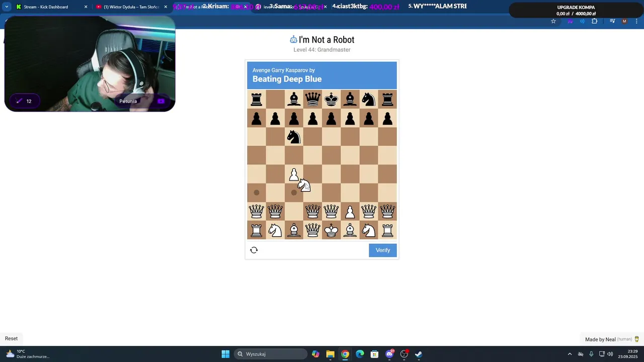This screenshot has height=362, width=644.
Task: Click the refresh puzzle icon
Action: [254, 250]
